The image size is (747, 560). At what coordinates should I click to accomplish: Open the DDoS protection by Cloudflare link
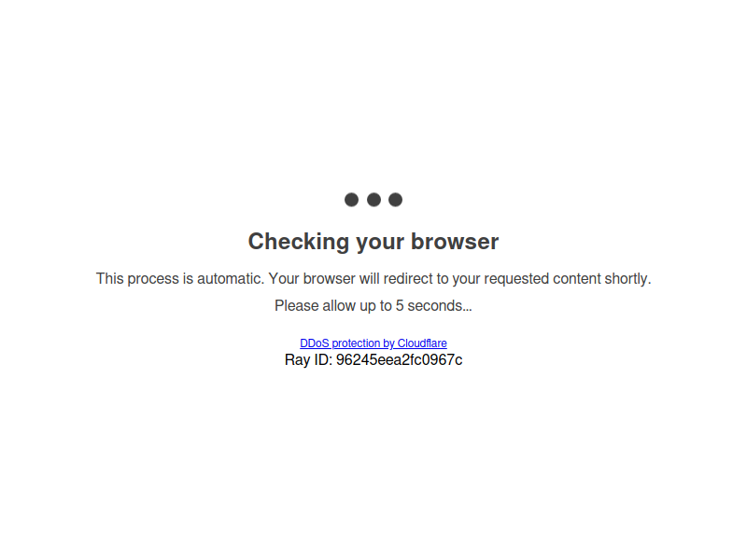tap(373, 343)
